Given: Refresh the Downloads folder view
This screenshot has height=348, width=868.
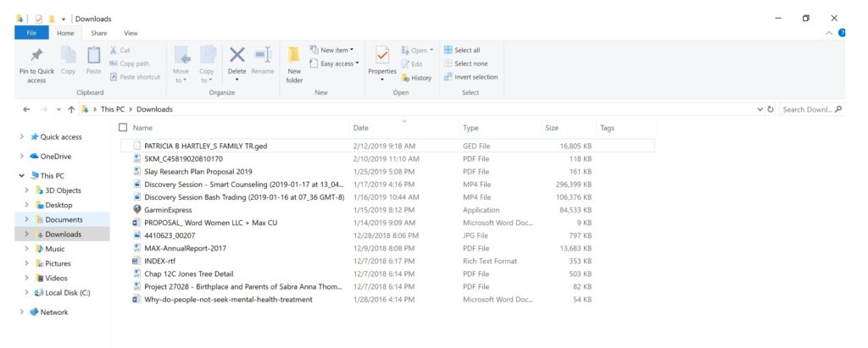Looking at the screenshot, I should pyautogui.click(x=771, y=109).
